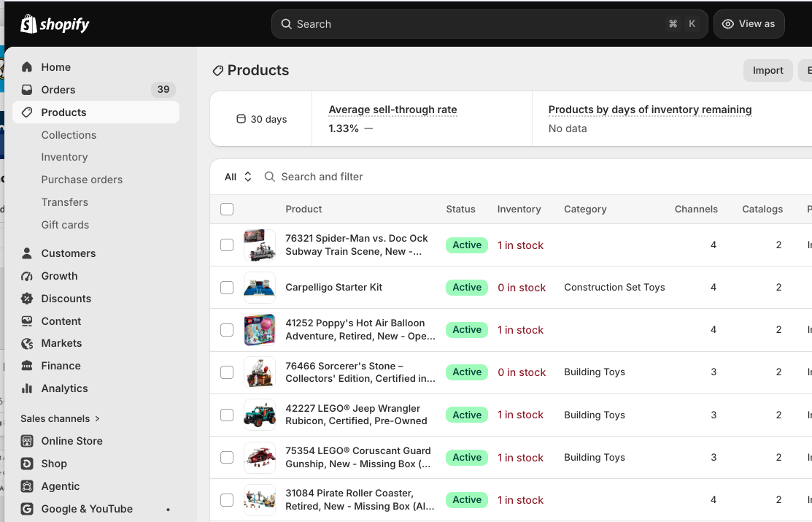This screenshot has width=812, height=522.
Task: Click the Search and filter field
Action: click(322, 177)
